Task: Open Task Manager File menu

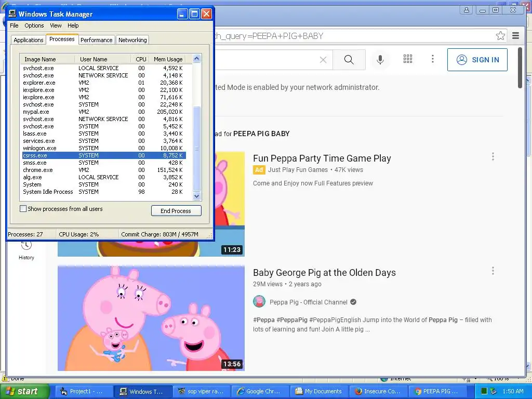Action: pyautogui.click(x=14, y=25)
